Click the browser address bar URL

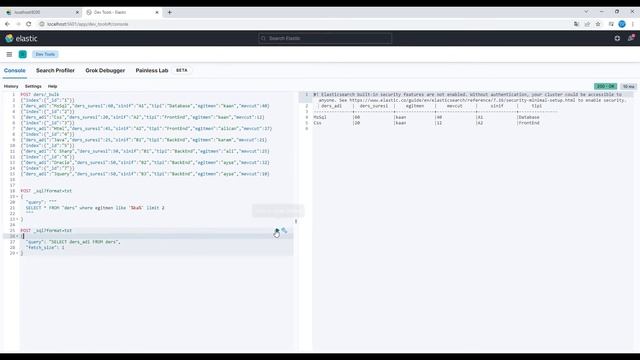[87, 24]
